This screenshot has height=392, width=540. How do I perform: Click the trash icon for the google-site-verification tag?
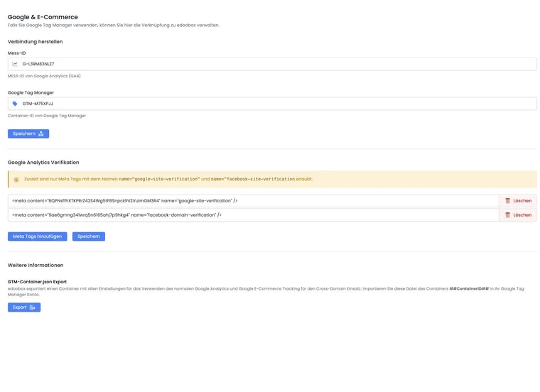[x=507, y=201]
